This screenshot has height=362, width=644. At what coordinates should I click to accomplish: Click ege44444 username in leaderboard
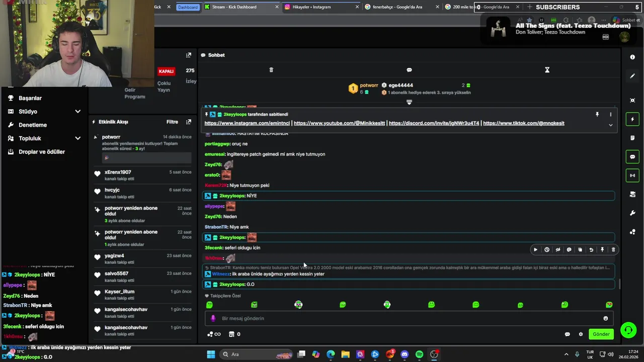pos(400,85)
